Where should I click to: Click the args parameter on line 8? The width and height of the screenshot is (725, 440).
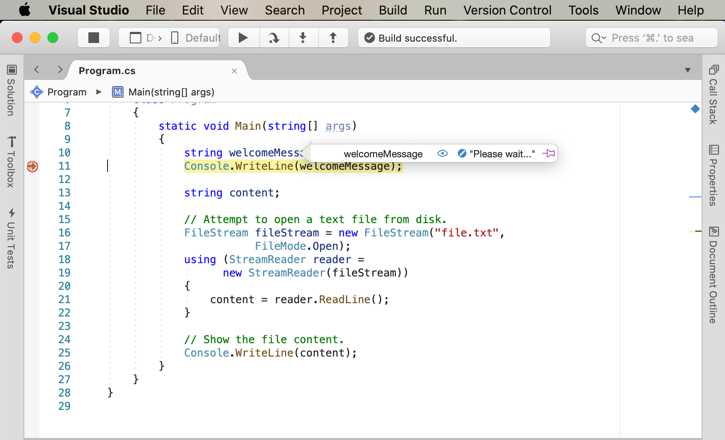[338, 126]
